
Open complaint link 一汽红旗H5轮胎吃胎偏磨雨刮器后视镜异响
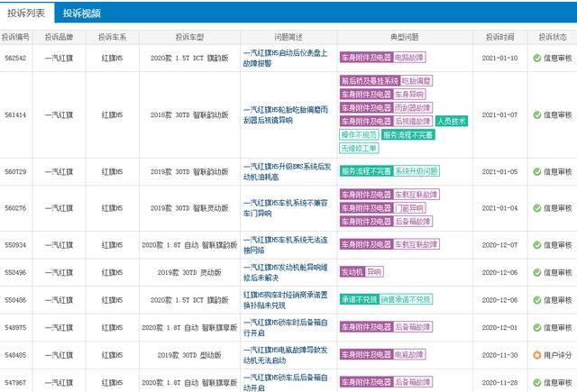coord(285,114)
